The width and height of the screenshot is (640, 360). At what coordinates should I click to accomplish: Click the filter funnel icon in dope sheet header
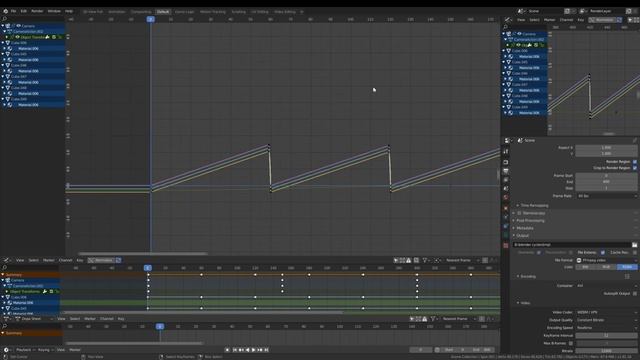coord(433,319)
